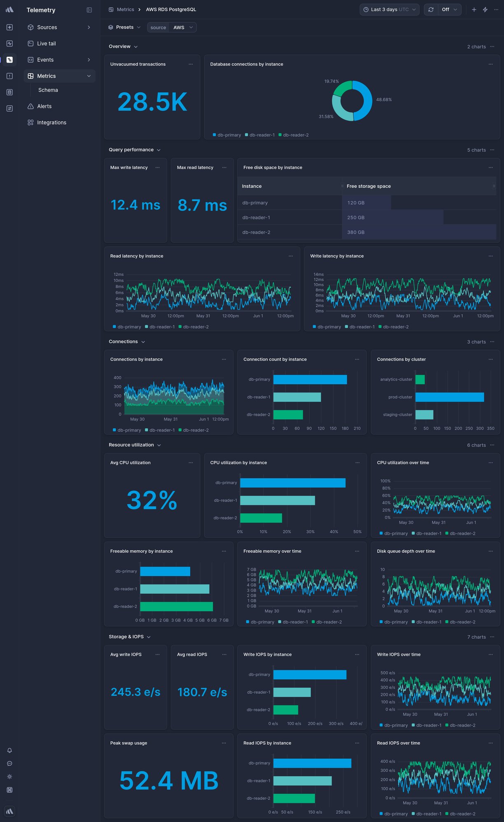The image size is (504, 822).
Task: Click the logo icon at top of left rail
Action: [9, 9]
